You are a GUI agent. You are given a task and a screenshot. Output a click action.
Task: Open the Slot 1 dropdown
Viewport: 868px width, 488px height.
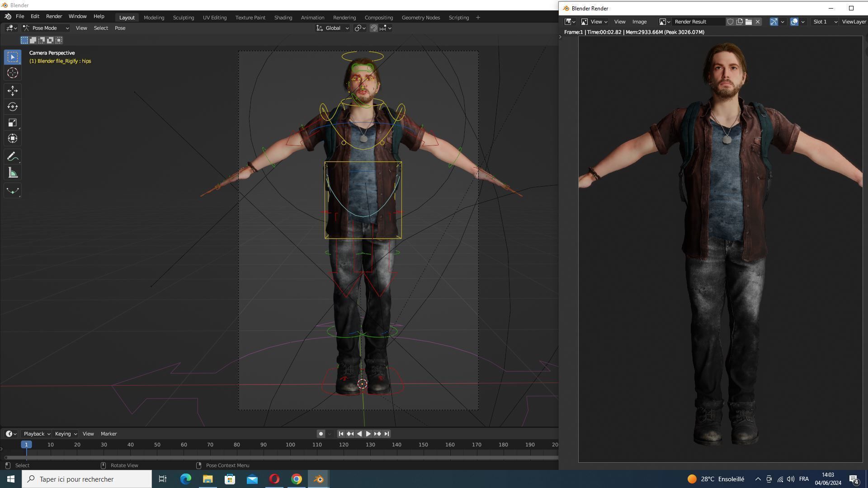pyautogui.click(x=825, y=22)
